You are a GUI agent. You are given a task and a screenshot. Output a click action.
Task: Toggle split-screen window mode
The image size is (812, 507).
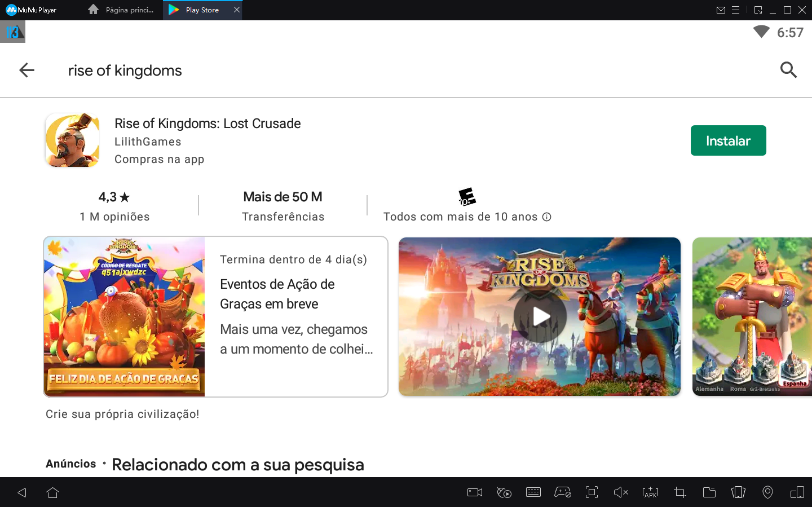pyautogui.click(x=797, y=492)
